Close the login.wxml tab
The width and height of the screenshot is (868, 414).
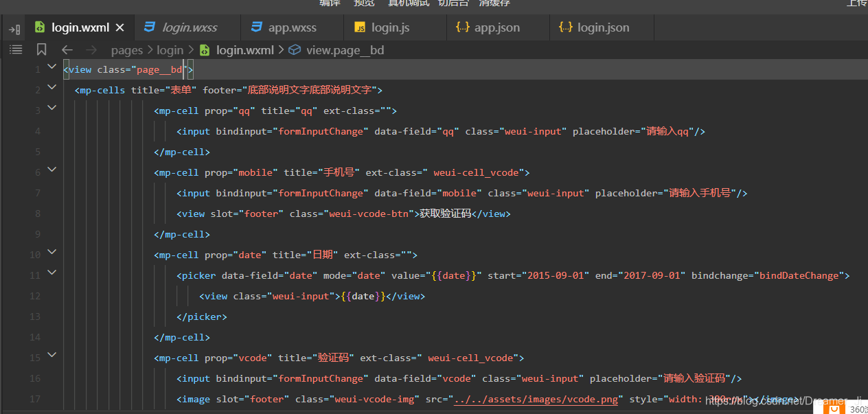120,28
